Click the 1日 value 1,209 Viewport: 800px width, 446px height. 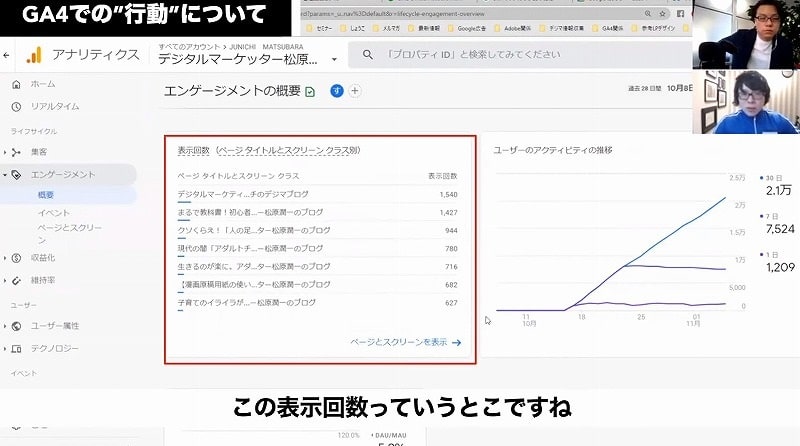[780, 267]
